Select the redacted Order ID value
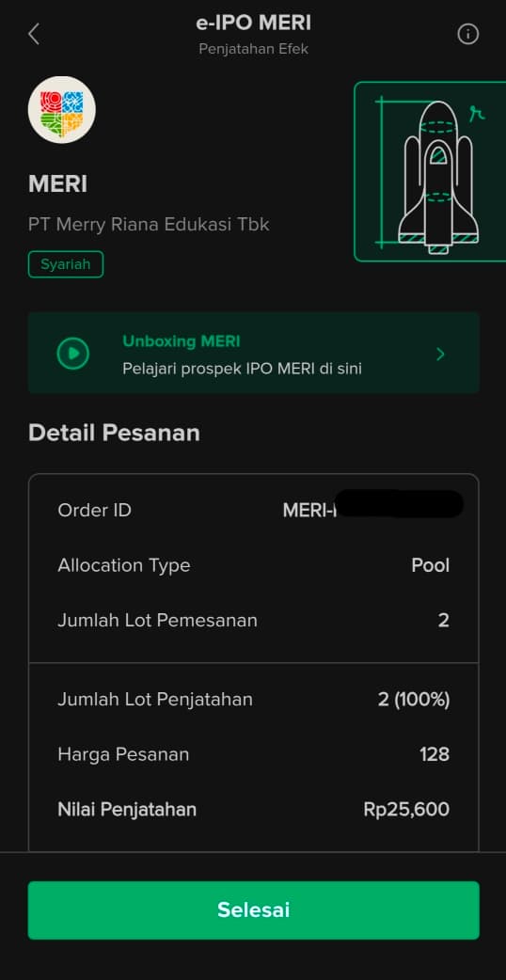The image size is (506, 980). click(x=373, y=510)
